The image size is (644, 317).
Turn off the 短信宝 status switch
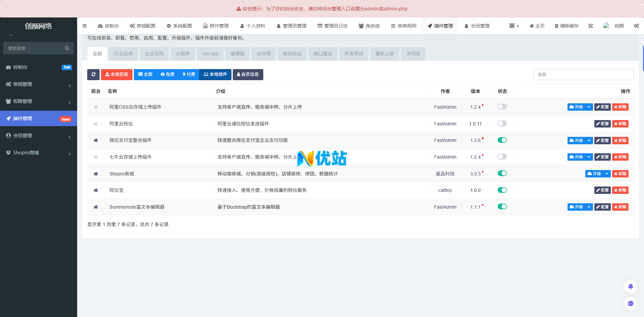502,190
